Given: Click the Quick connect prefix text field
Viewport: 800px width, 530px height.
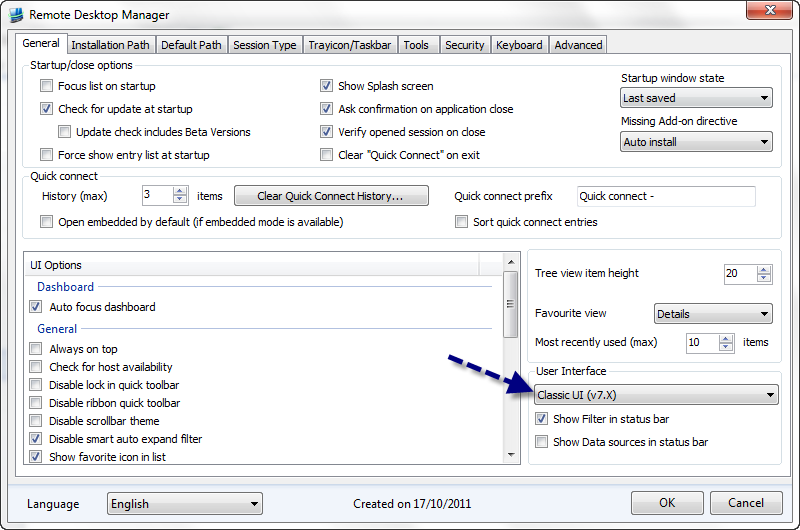Looking at the screenshot, I should tap(666, 196).
